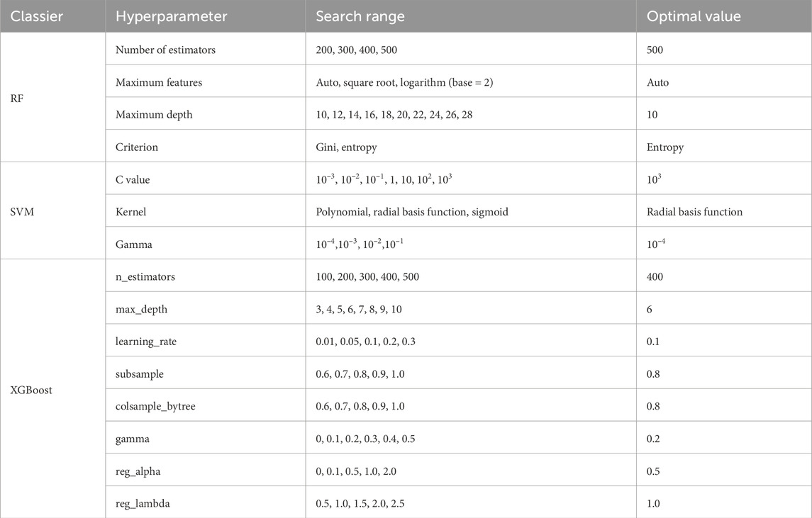The image size is (812, 518).
Task: Click the "C value" hyperparameter cell
Action: pos(133,180)
